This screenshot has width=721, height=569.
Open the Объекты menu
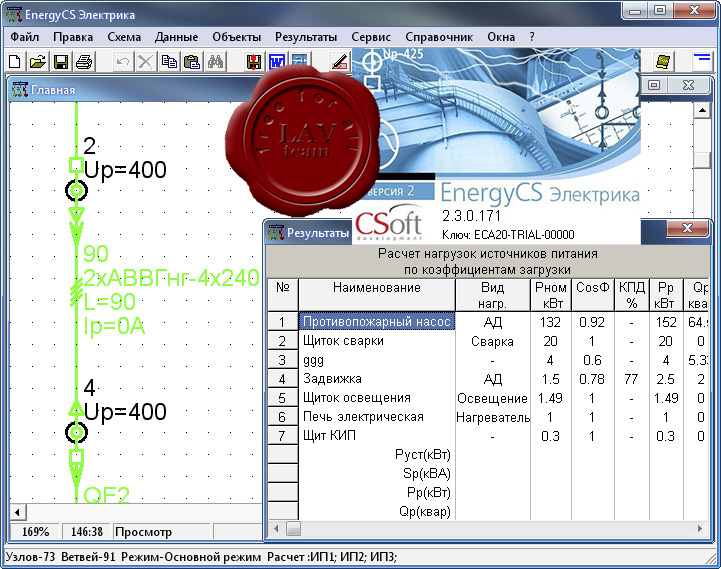(x=236, y=37)
